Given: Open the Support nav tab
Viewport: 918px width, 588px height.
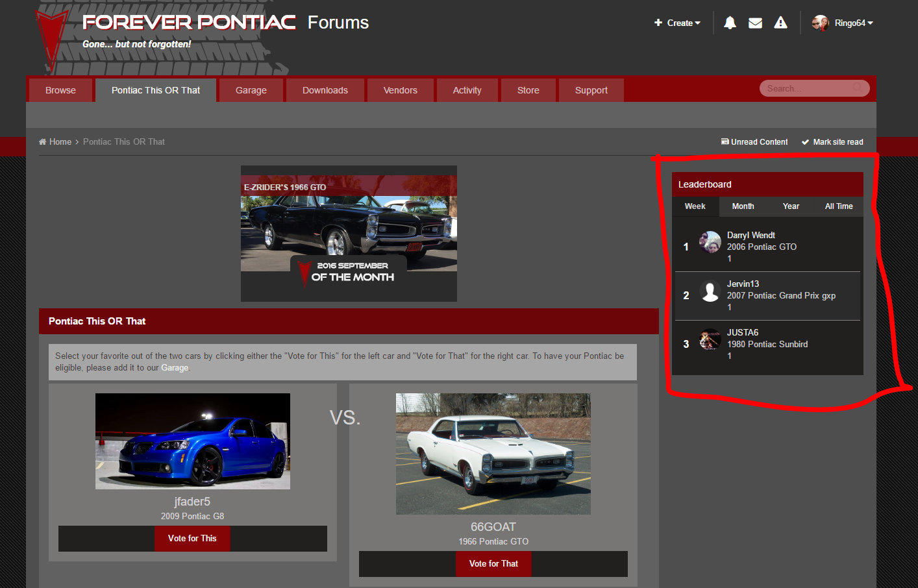Looking at the screenshot, I should (x=591, y=90).
